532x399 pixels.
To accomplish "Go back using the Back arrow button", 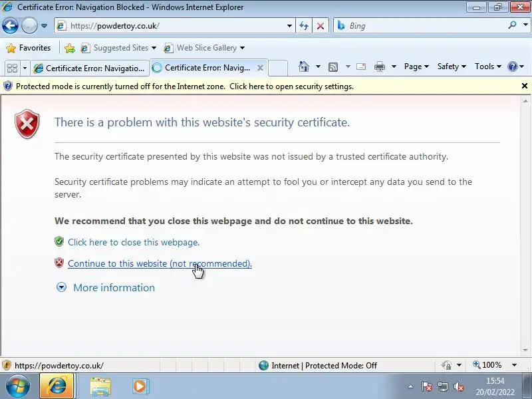I will click(x=10, y=25).
